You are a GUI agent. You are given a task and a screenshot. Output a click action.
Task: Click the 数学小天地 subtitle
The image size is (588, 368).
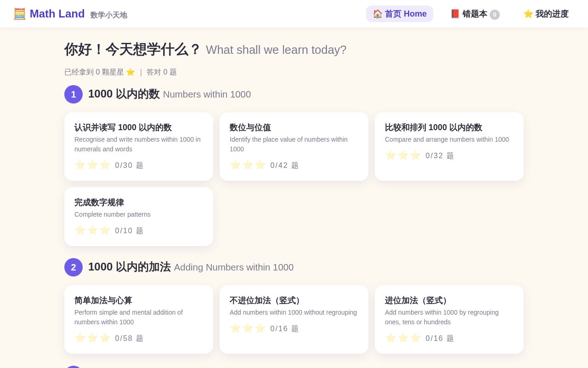tap(109, 15)
